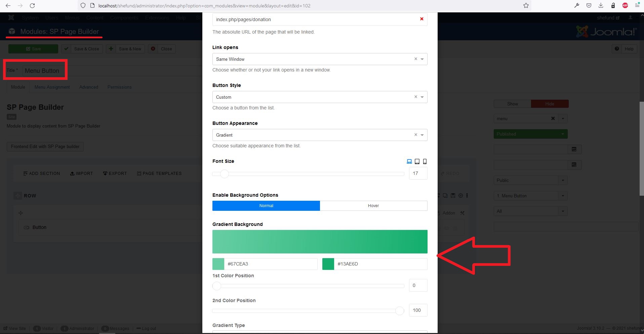The image size is (644, 334).
Task: Click the browser reload icon
Action: [x=32, y=6]
